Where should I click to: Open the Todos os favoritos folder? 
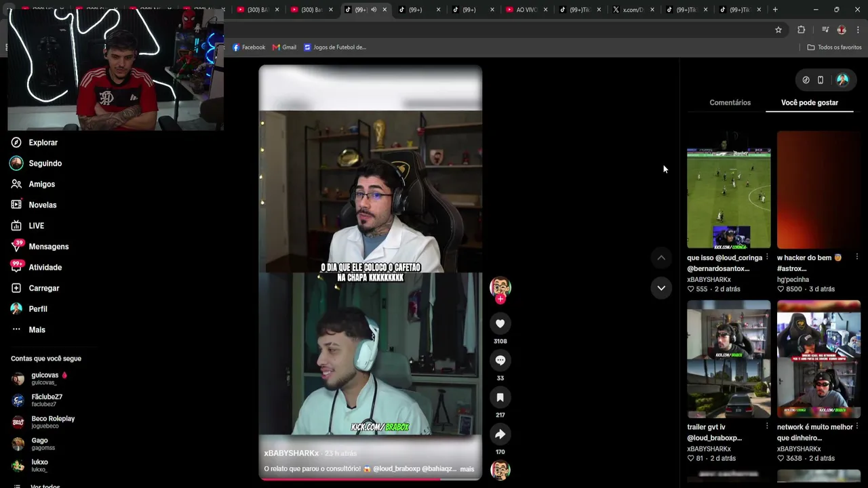(x=834, y=47)
